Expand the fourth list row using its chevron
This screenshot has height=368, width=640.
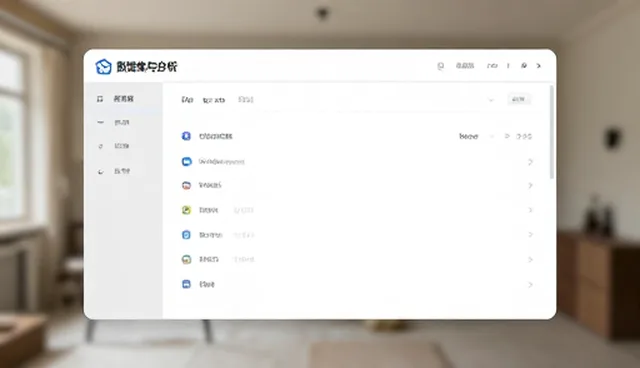pos(530,210)
